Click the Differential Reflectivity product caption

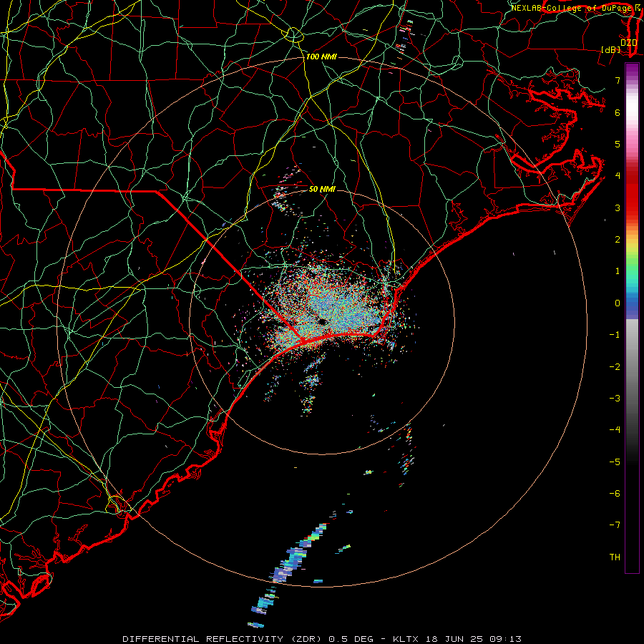322,639
